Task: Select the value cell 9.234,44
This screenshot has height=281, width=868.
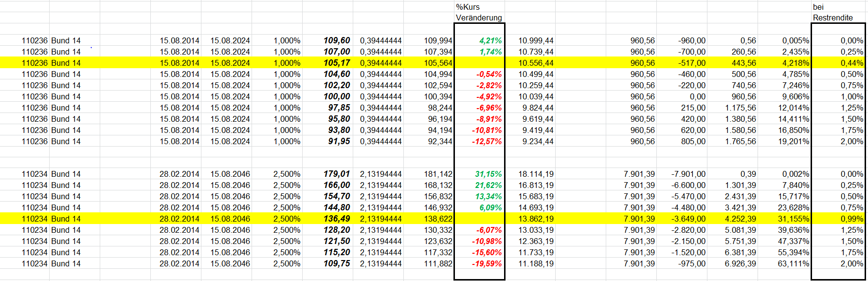Action: pyautogui.click(x=530, y=141)
